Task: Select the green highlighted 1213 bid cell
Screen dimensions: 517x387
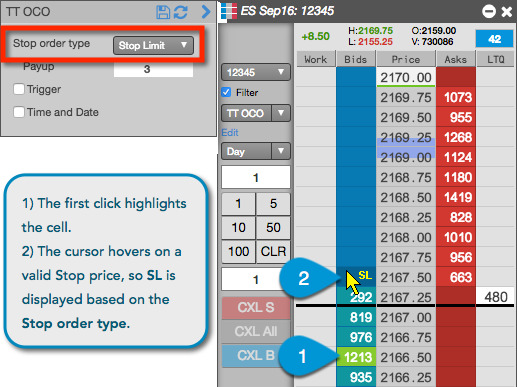Action: [356, 357]
